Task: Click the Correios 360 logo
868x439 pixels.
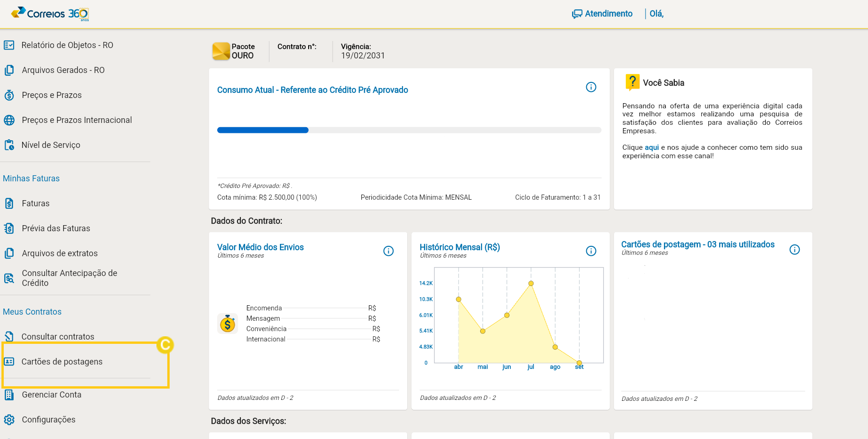Action: point(50,13)
